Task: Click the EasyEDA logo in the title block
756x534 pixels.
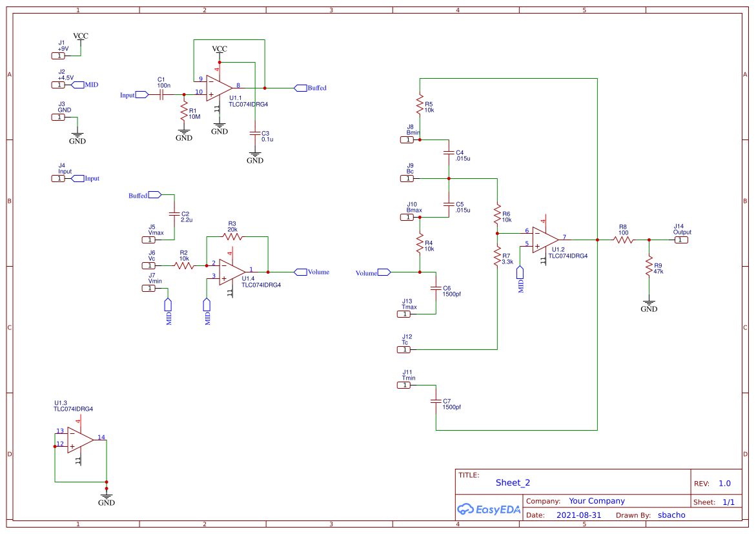Action: point(489,509)
